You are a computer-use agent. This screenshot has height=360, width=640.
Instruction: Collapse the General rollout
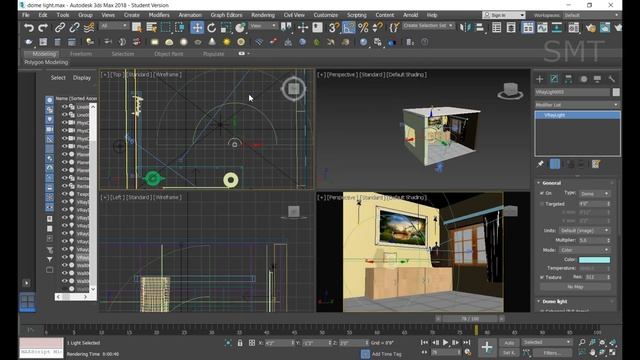pos(551,183)
